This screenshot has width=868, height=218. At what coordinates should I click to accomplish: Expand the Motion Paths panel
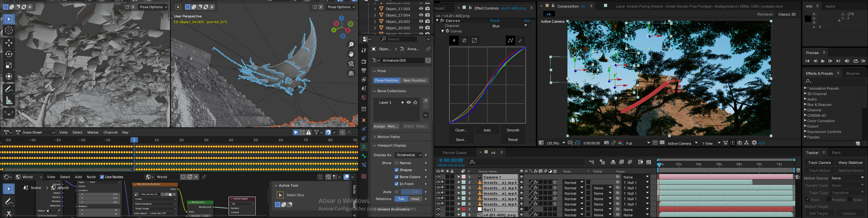389,137
